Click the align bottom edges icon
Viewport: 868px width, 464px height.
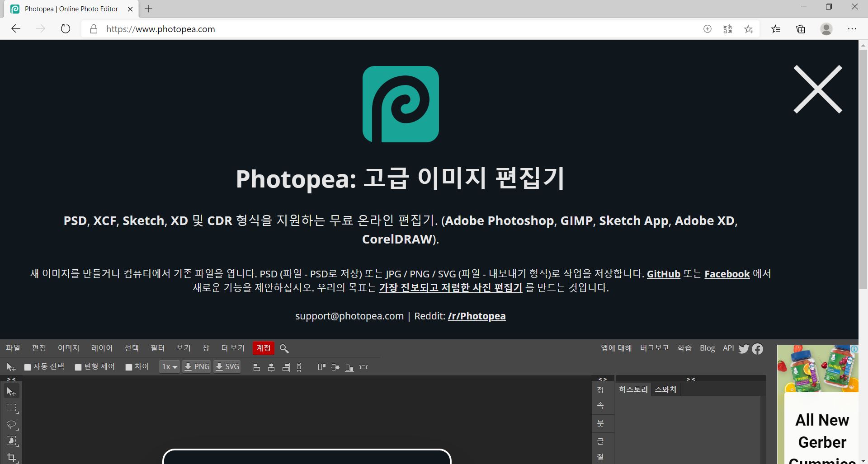(x=349, y=367)
